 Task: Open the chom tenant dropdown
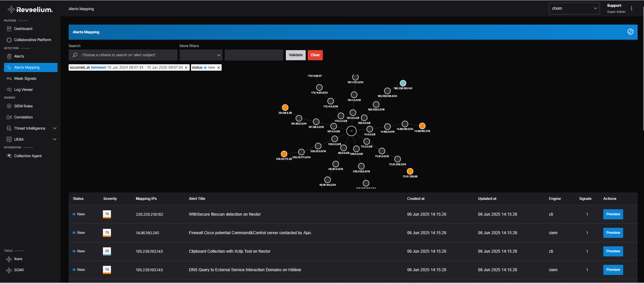coord(574,8)
